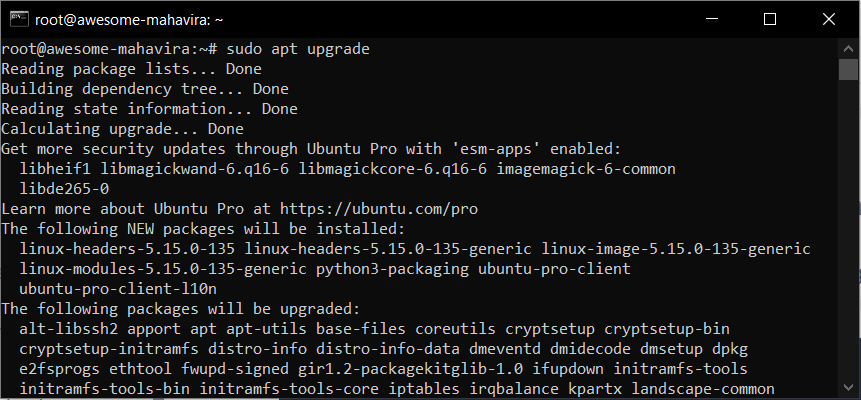Click the libde265-0 package name
The image size is (861, 400).
pyautogui.click(x=64, y=190)
